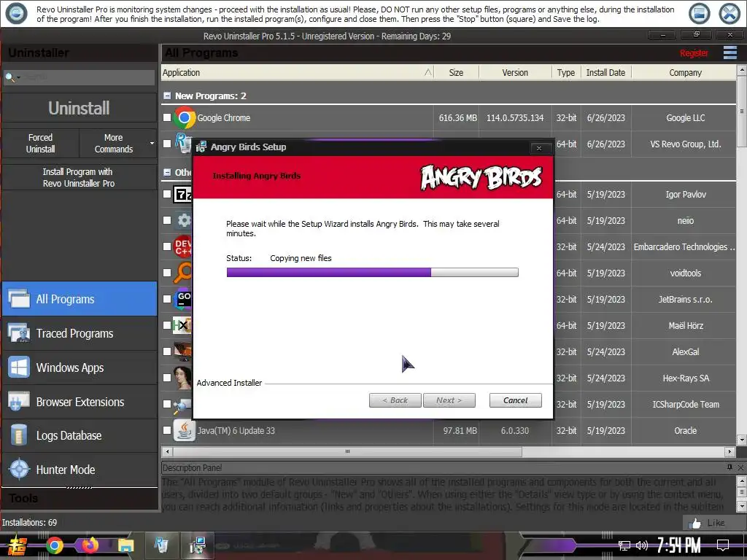Click the Browser Extensions sidebar icon
Viewport: 747px width, 560px height.
tap(19, 402)
